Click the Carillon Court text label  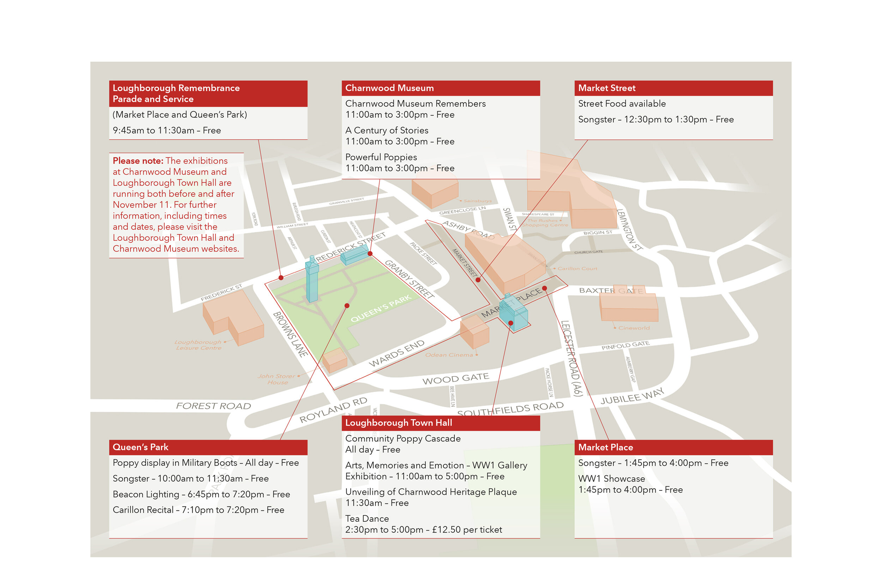pyautogui.click(x=577, y=269)
